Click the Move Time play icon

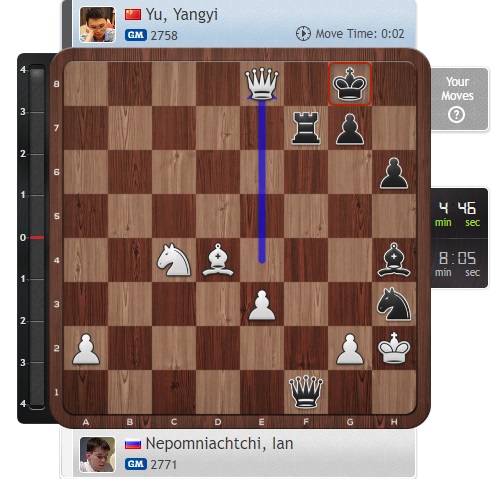[303, 34]
